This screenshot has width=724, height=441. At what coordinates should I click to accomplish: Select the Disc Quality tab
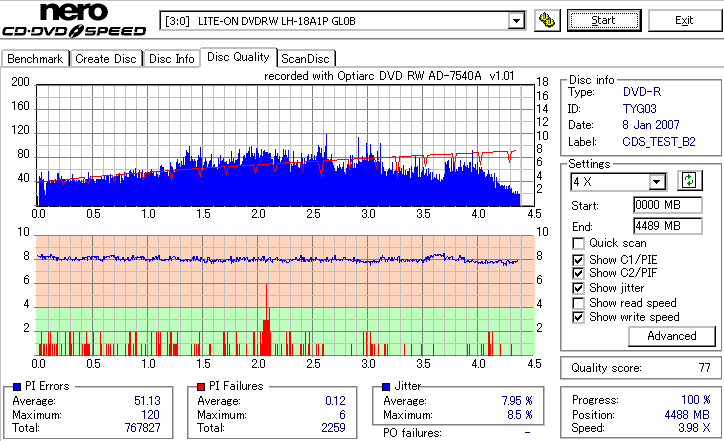(x=238, y=57)
